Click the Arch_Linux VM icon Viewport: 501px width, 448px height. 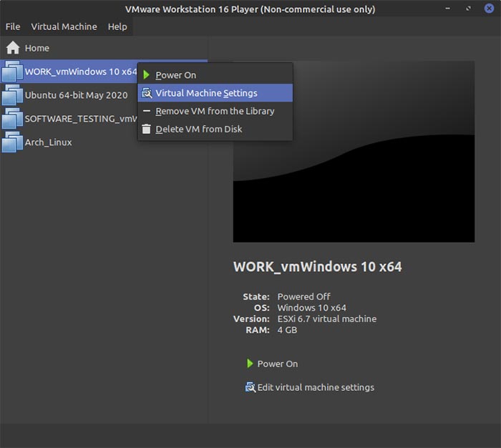pyautogui.click(x=12, y=142)
